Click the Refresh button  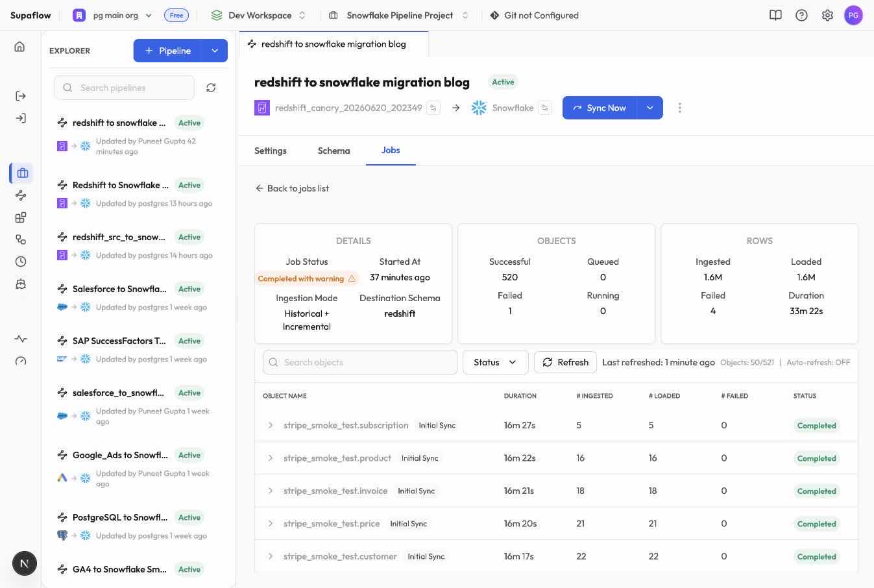pyautogui.click(x=565, y=362)
